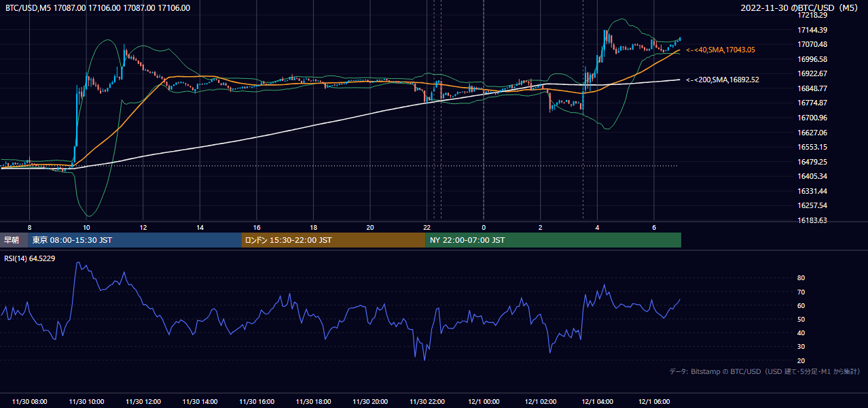
Task: Click RSI axis level 40
Action: pyautogui.click(x=801, y=333)
